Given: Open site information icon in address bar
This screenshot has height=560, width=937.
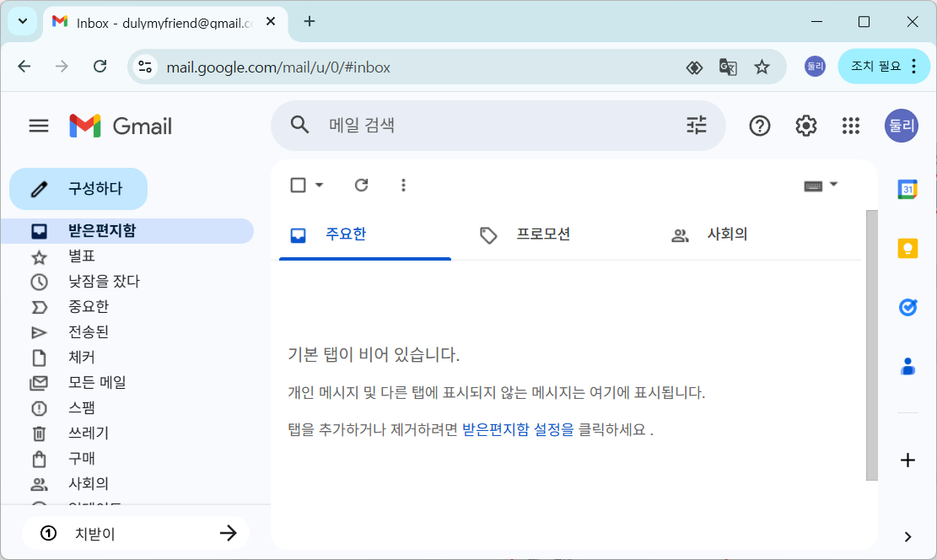Looking at the screenshot, I should click(144, 67).
